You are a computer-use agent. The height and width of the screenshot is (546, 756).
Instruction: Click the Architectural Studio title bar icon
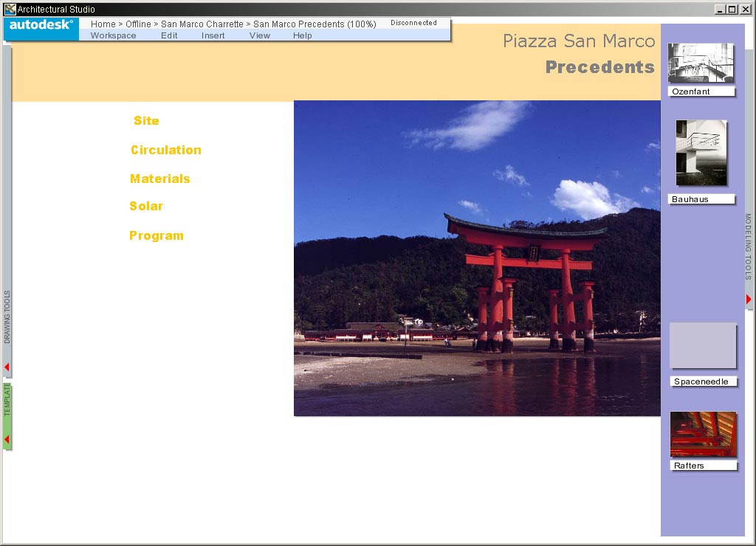pos(10,9)
